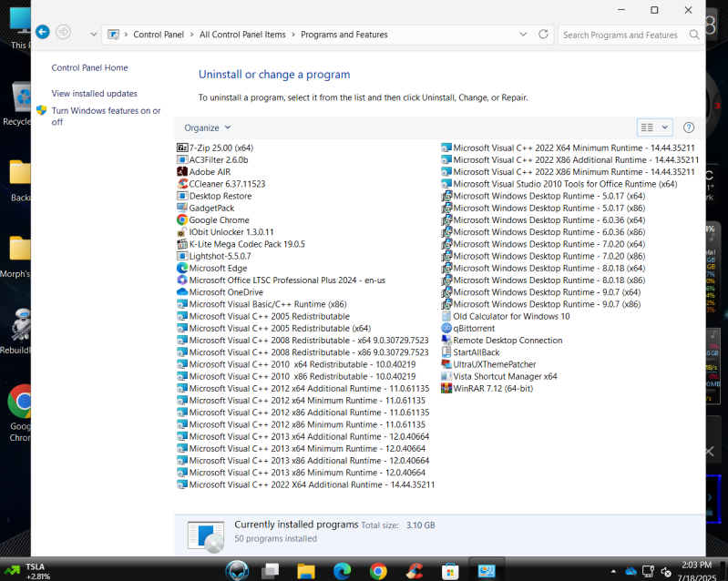This screenshot has width=728, height=581.
Task: Select Windows Desktop Runtime 9.0.7 (x64)
Action: point(541,292)
